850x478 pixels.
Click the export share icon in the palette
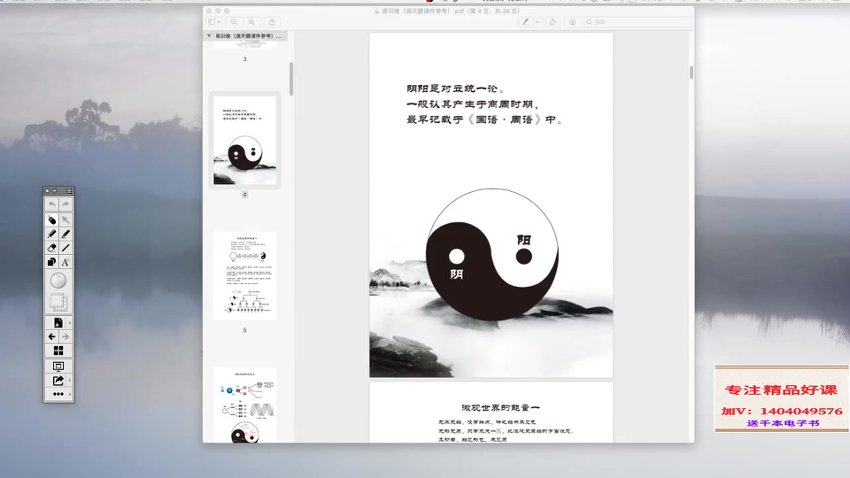point(58,380)
